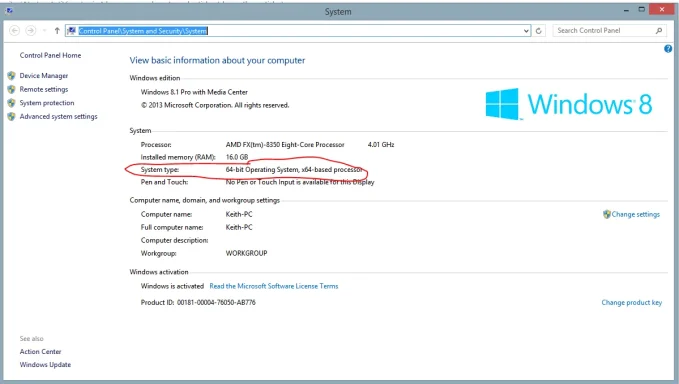
Task: Select the Control Panel address path
Action: 143,31
